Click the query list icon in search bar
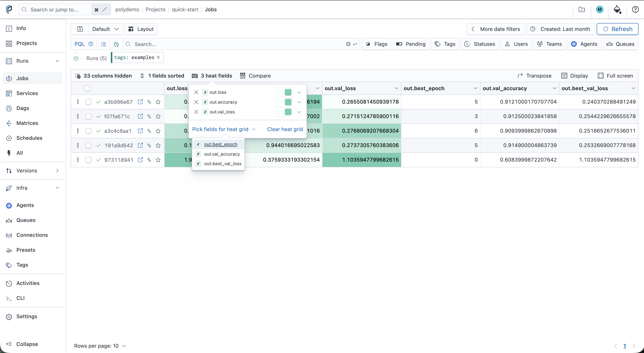The height and width of the screenshot is (353, 644). click(x=104, y=44)
